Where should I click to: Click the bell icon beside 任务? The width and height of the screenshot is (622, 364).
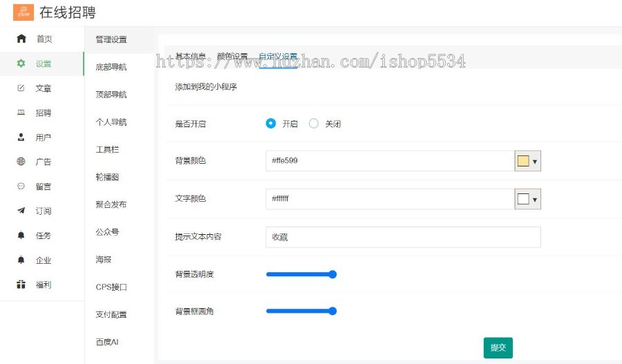tap(21, 235)
